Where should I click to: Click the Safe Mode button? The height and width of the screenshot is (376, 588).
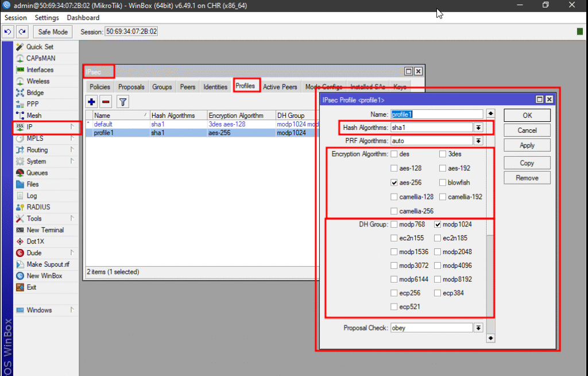click(53, 32)
